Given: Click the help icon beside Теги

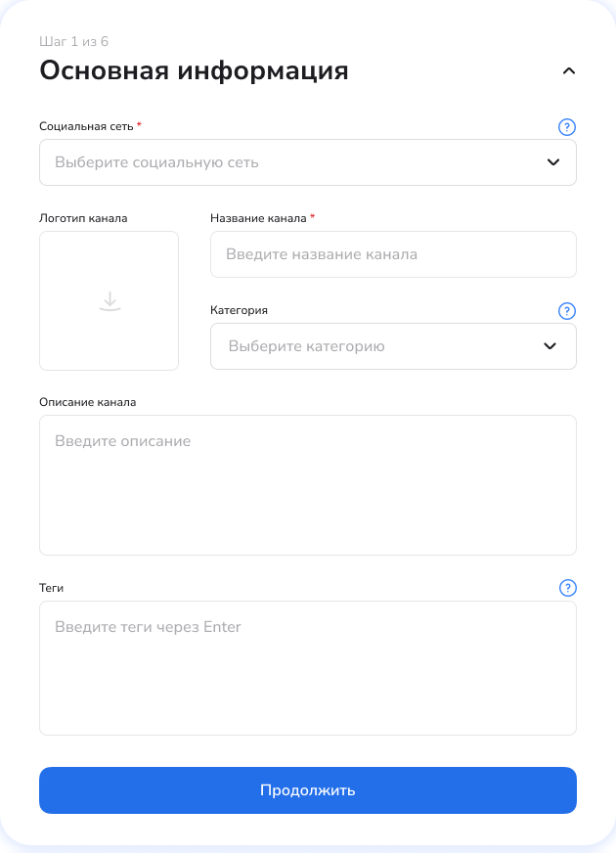Looking at the screenshot, I should coord(567,588).
